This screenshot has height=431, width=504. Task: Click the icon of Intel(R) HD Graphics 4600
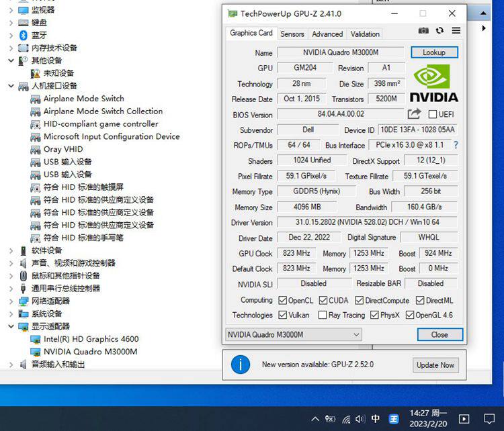[35, 339]
